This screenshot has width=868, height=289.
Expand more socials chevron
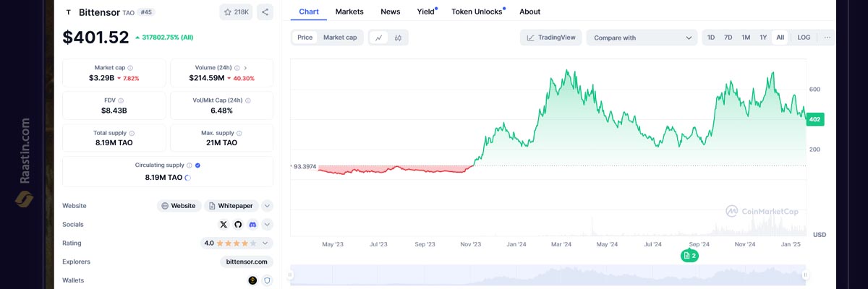pos(267,225)
